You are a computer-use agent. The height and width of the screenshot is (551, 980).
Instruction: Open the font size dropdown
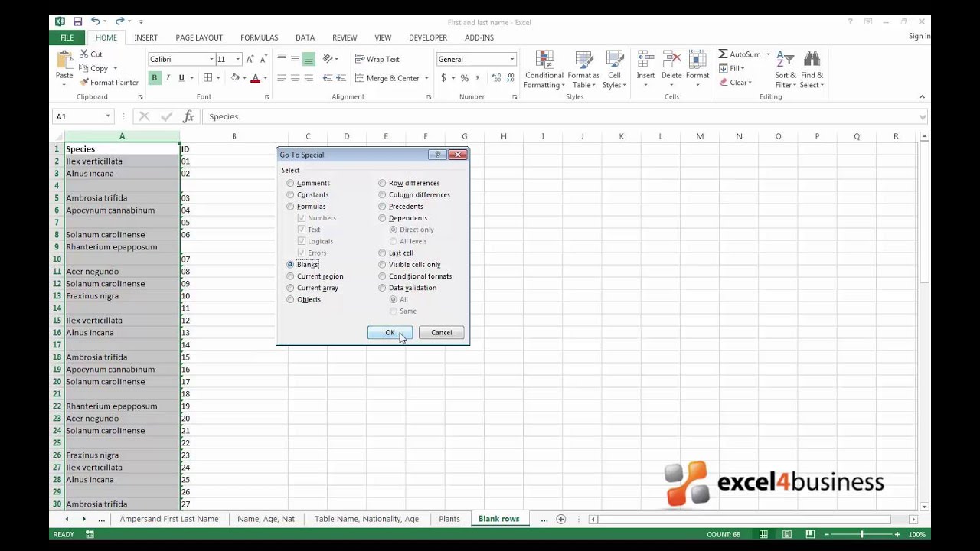[237, 59]
